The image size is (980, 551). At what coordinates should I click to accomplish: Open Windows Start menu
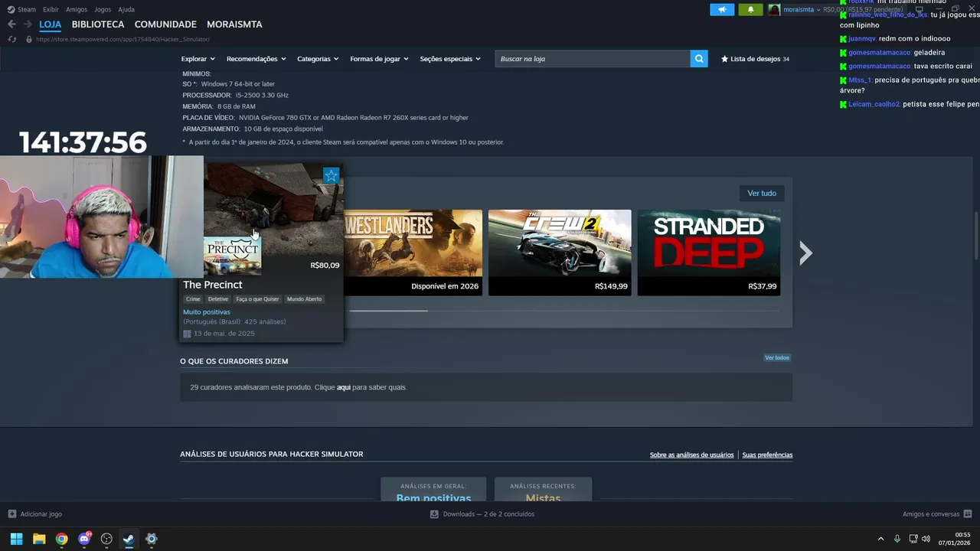point(16,539)
